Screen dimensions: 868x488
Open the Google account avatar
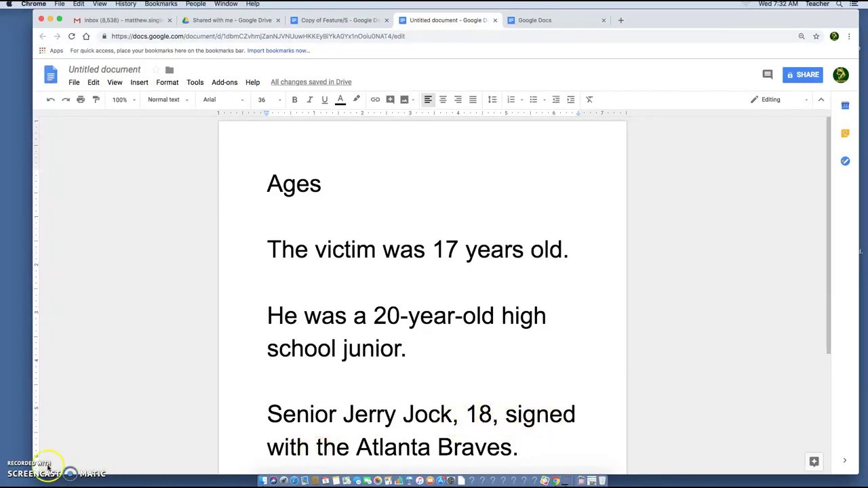point(840,75)
